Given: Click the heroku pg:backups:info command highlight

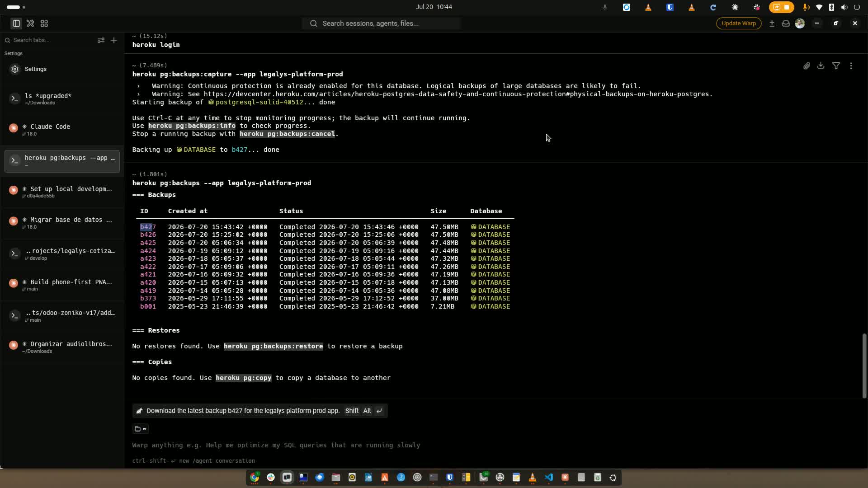Looking at the screenshot, I should [x=192, y=126].
